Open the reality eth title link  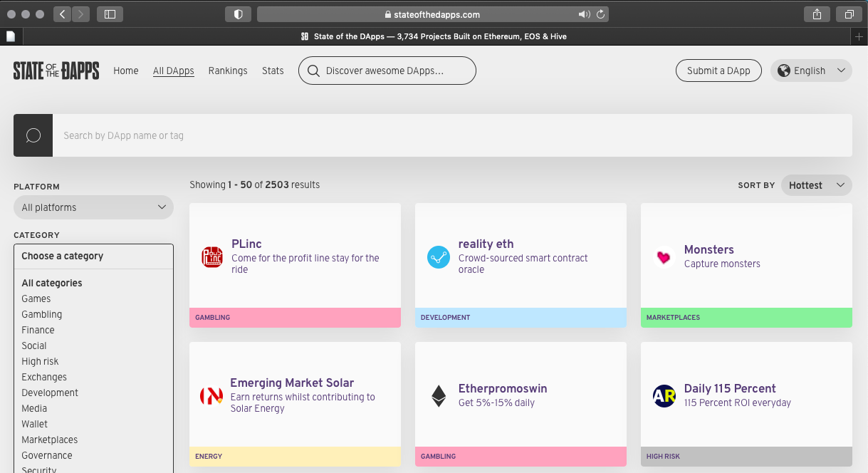(486, 244)
